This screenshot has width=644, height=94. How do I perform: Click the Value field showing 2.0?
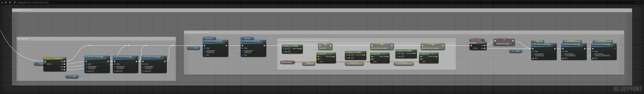(121, 71)
